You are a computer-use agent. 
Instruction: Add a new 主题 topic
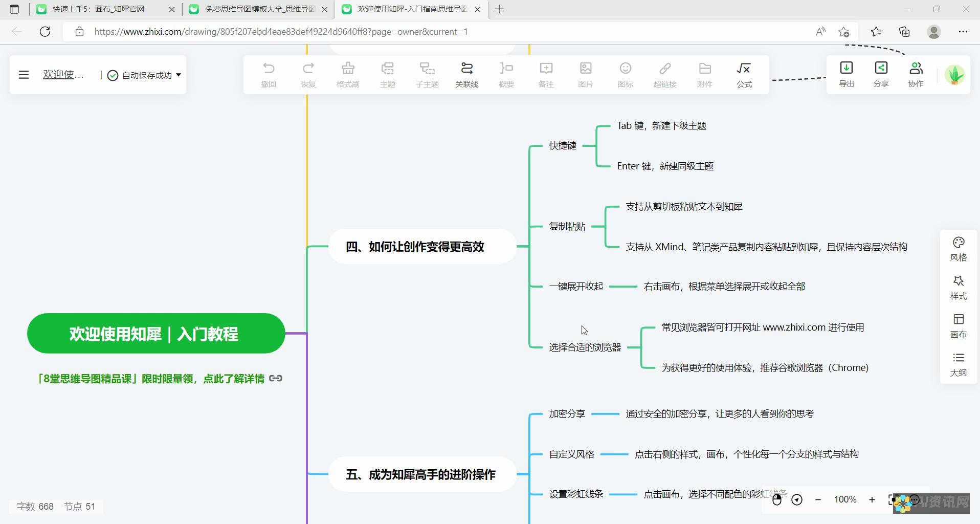click(x=387, y=75)
